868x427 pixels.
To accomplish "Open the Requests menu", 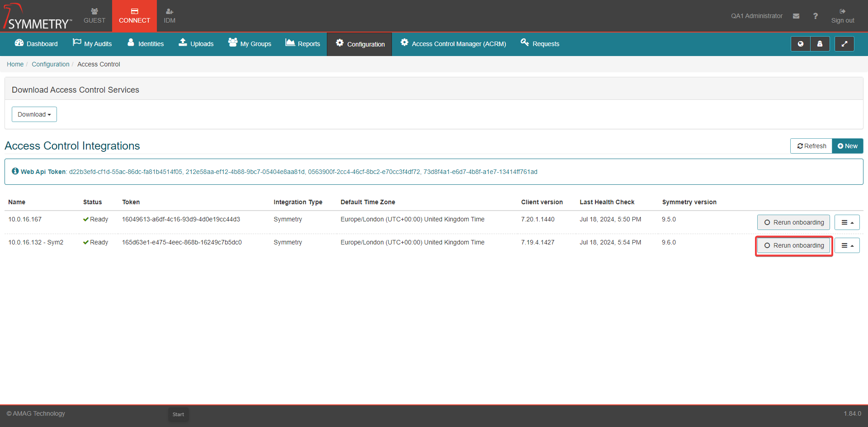I will click(x=540, y=44).
